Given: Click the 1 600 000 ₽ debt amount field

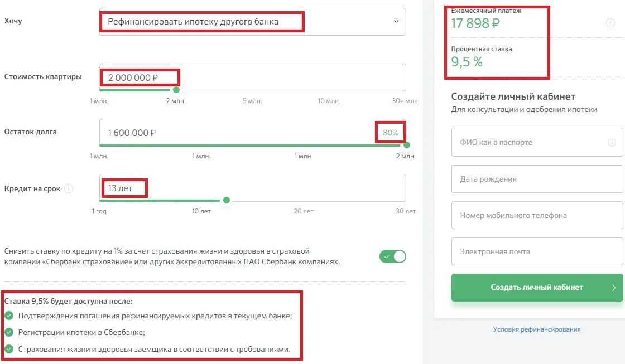Looking at the screenshot, I should pyautogui.click(x=234, y=133).
